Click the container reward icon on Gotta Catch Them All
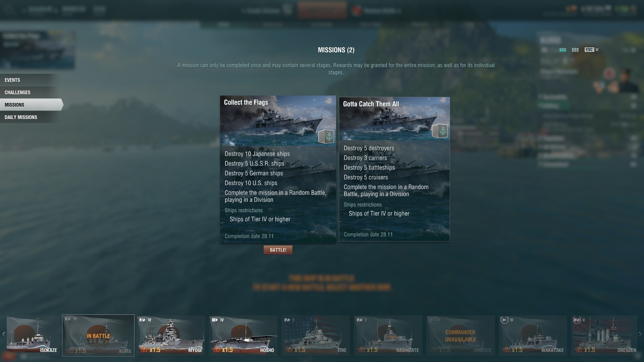The image size is (644, 362). pos(440,131)
